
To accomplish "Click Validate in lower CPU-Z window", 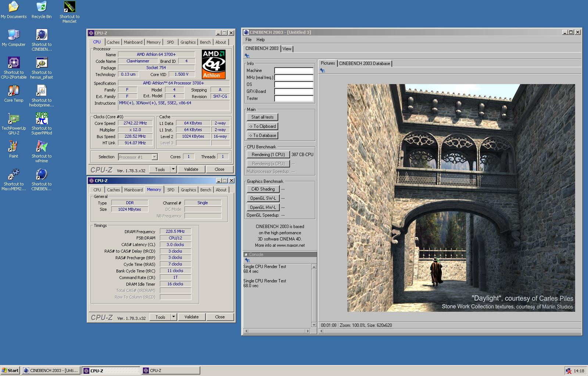I will pos(191,317).
